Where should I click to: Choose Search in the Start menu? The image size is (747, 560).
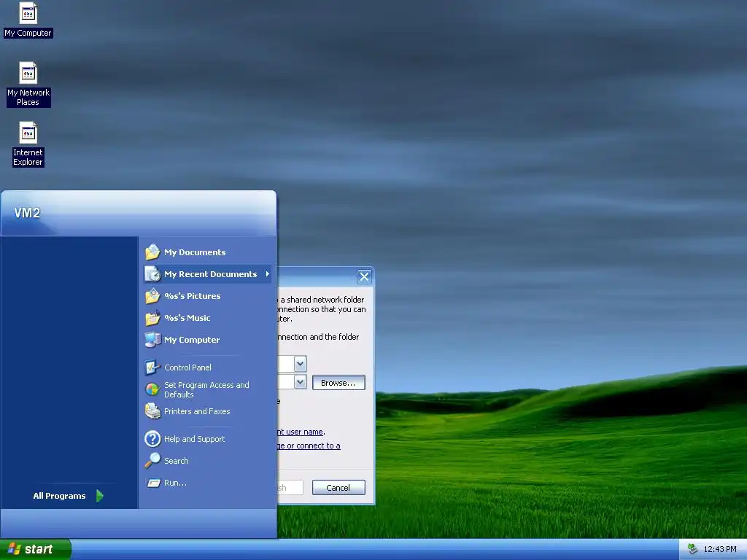[207, 461]
